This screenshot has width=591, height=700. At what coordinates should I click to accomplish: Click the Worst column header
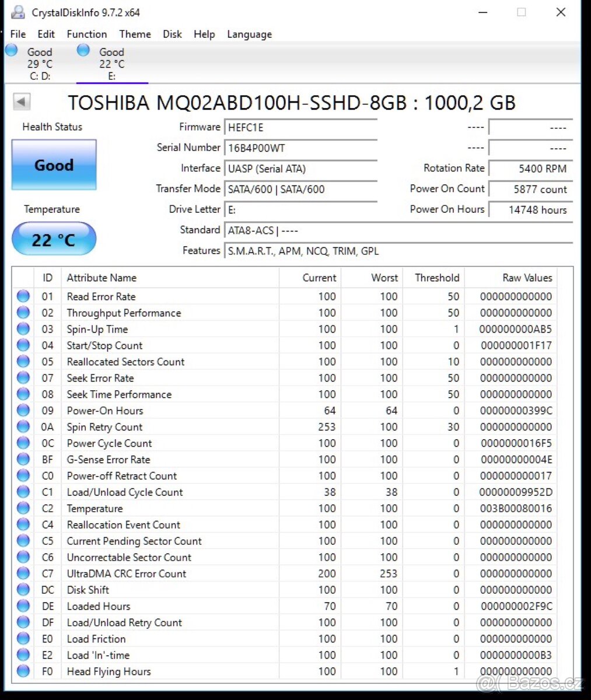372,278
